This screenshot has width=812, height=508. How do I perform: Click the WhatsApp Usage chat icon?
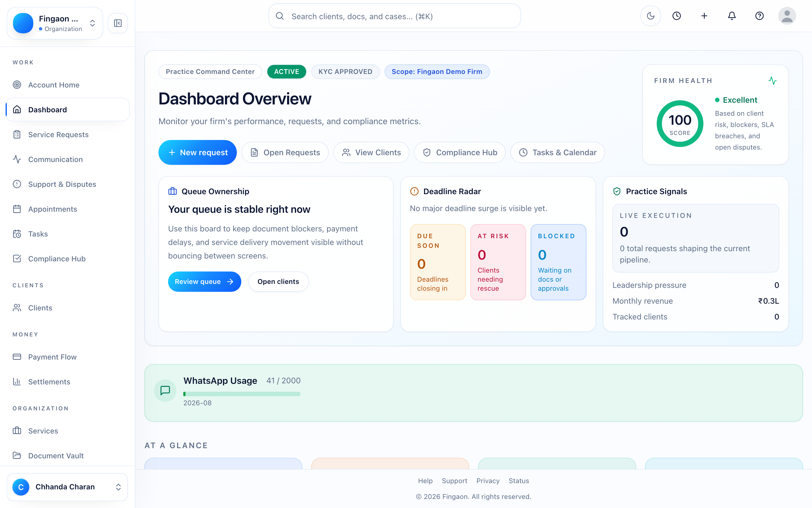pos(165,390)
